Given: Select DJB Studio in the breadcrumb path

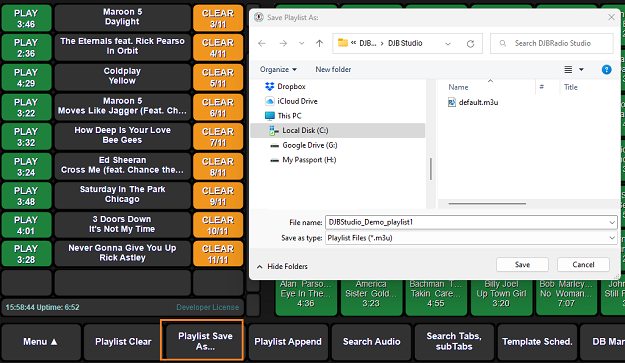Looking at the screenshot, I should pyautogui.click(x=405, y=43).
